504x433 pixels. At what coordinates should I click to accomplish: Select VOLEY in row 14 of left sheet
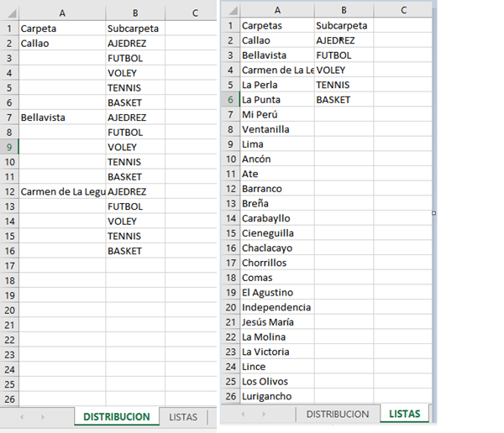tap(135, 222)
